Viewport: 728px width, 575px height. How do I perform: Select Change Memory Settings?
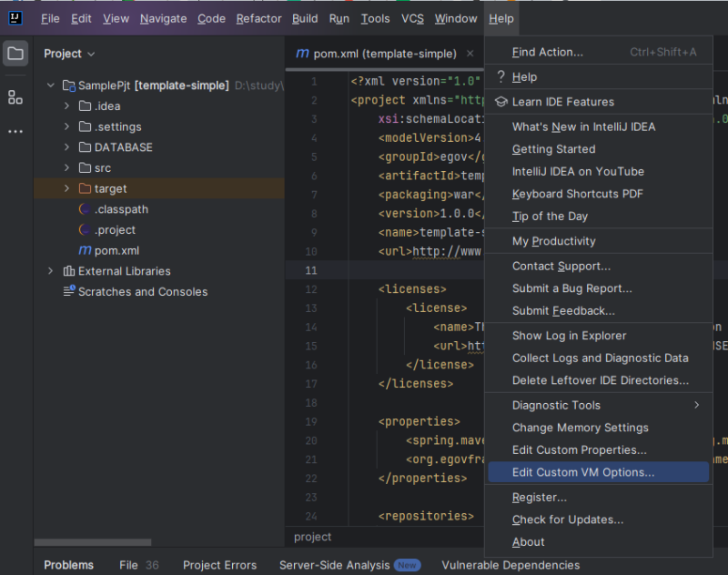coord(599,428)
